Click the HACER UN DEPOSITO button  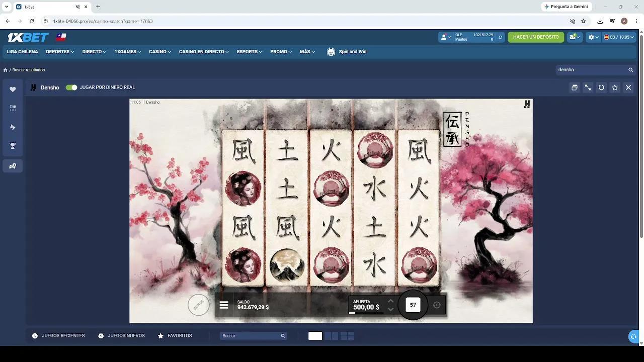point(536,37)
